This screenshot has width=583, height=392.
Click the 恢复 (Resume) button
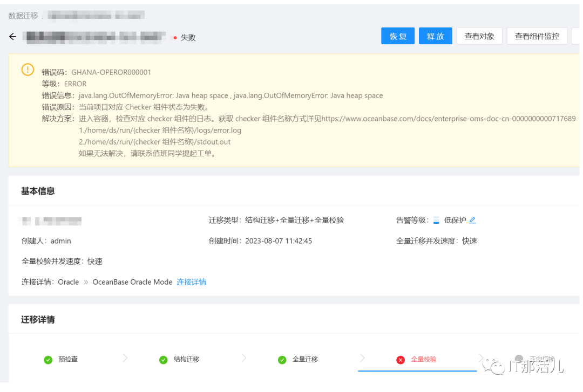(397, 36)
